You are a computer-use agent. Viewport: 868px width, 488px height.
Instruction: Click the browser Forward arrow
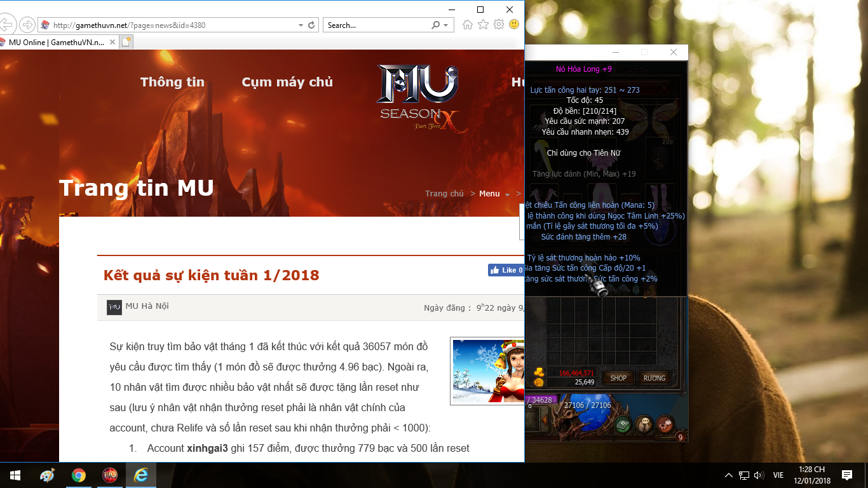point(27,25)
